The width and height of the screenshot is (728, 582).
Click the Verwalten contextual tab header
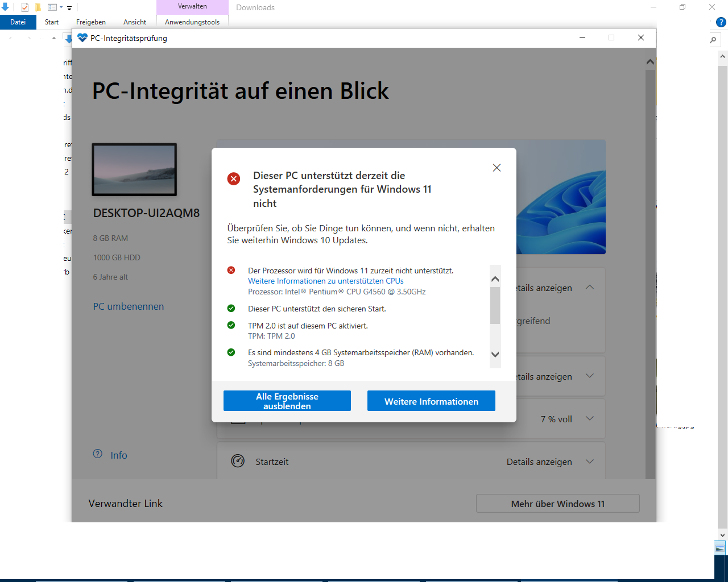[192, 7]
